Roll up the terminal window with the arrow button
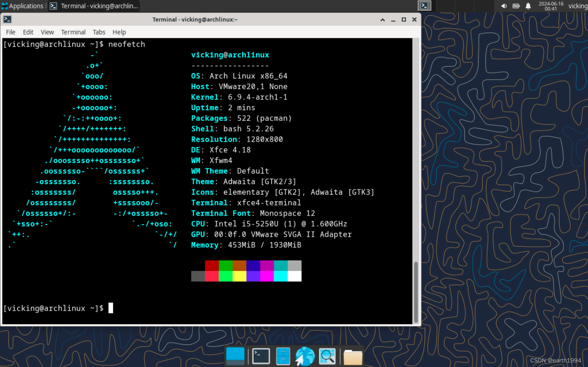The image size is (588, 367). [382, 19]
